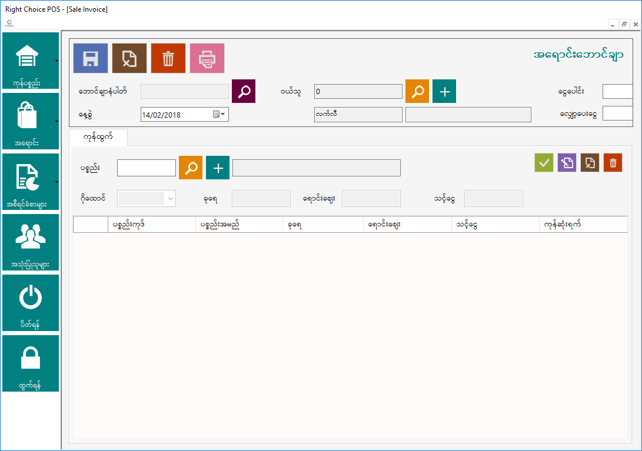The image size is (642, 451).
Task: Click the sidebar power button
Action: coord(30,302)
